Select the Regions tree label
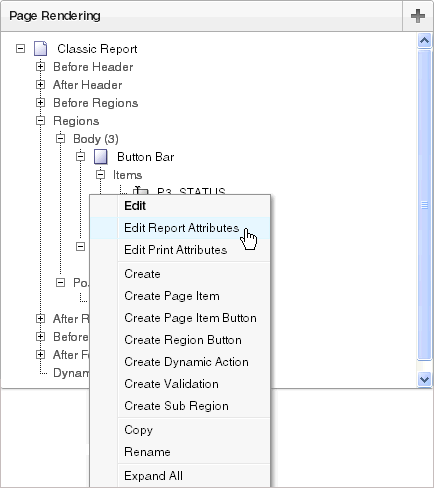 pyautogui.click(x=76, y=121)
